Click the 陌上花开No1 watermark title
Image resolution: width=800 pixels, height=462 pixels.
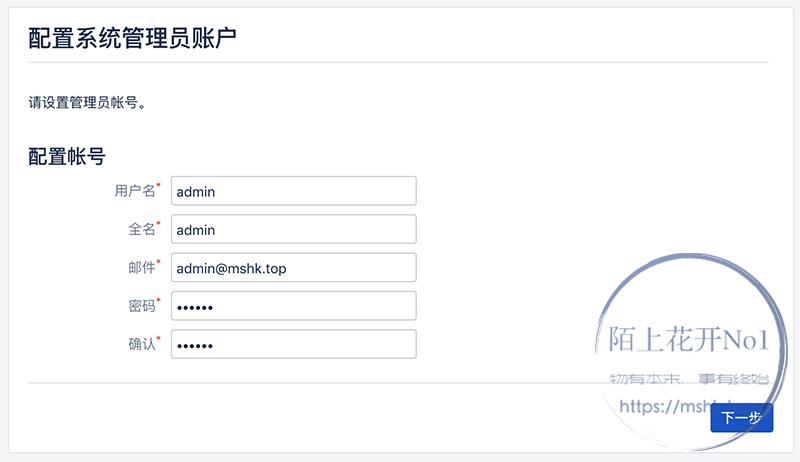pyautogui.click(x=688, y=339)
